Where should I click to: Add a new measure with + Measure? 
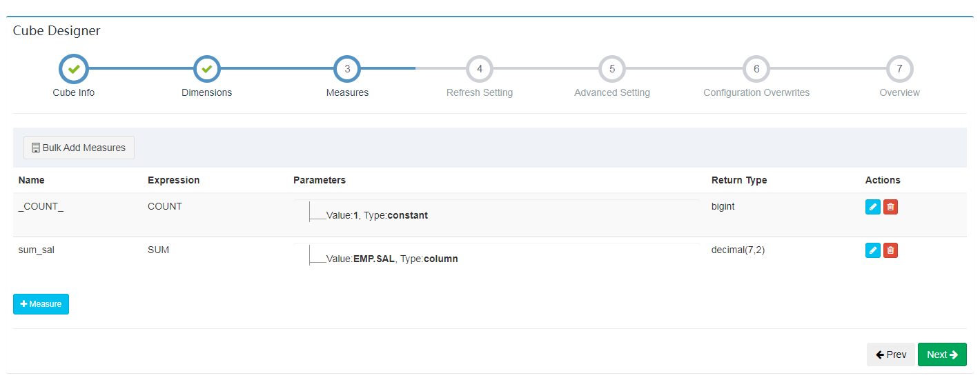pyautogui.click(x=41, y=304)
